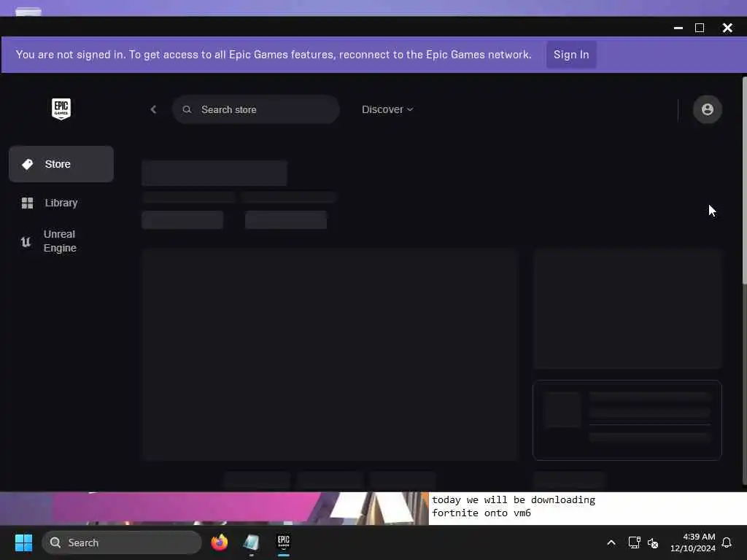
Task: Open the Store section
Action: [61, 164]
